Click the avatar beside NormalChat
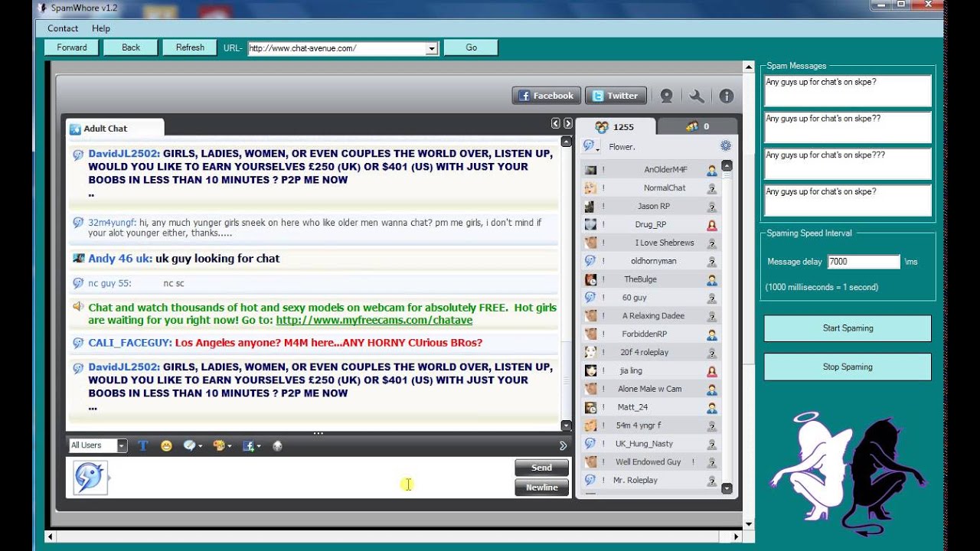Image resolution: width=980 pixels, height=551 pixels. click(x=590, y=187)
